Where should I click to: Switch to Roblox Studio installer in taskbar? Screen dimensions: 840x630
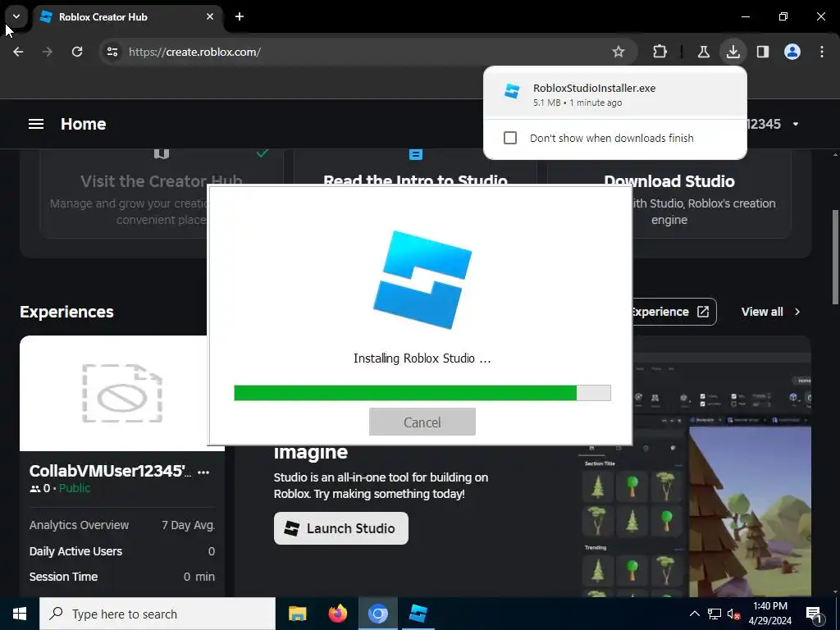pos(418,614)
